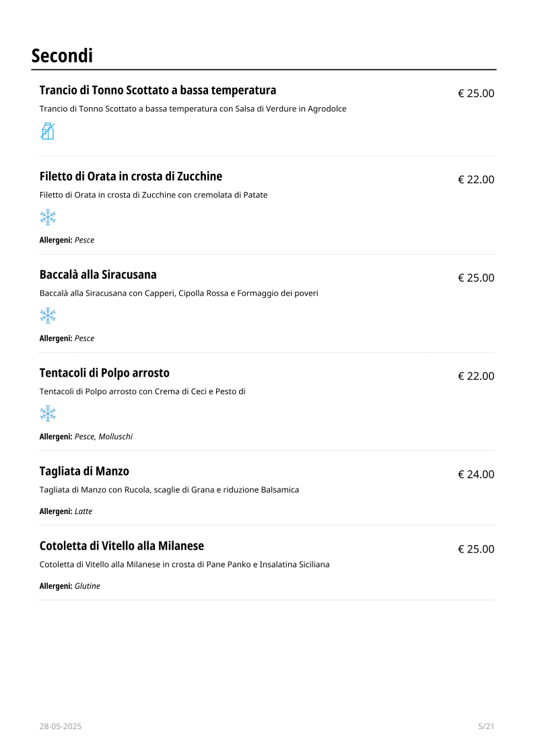Click the 28-05-2025 footer date

pos(61,726)
